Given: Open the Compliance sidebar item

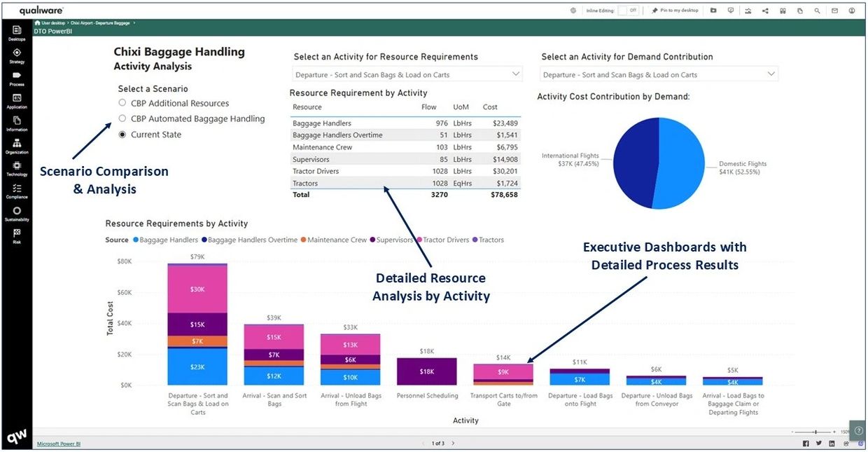Looking at the screenshot, I should click(17, 191).
